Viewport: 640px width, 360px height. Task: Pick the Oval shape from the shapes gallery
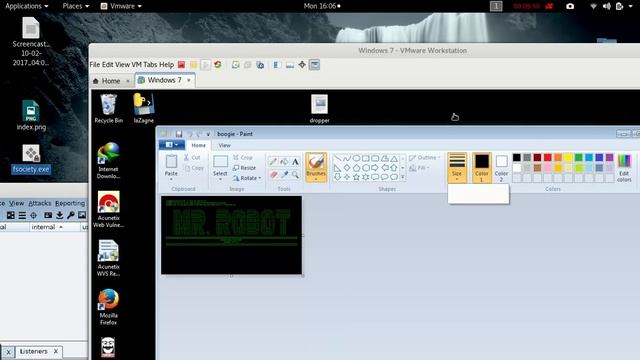pos(356,158)
